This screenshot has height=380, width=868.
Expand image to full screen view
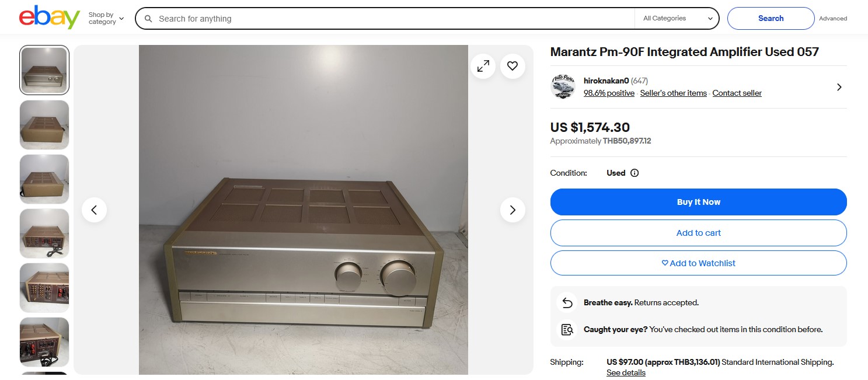[483, 67]
